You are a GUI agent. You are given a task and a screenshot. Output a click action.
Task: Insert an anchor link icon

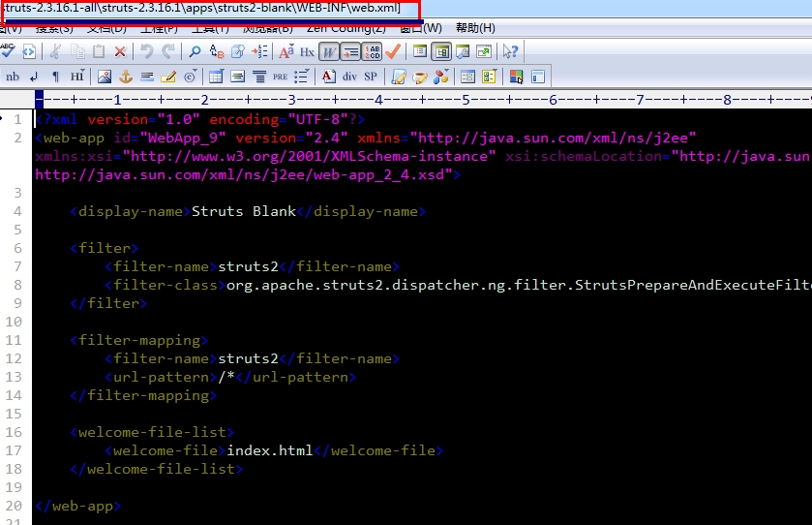coord(126,77)
